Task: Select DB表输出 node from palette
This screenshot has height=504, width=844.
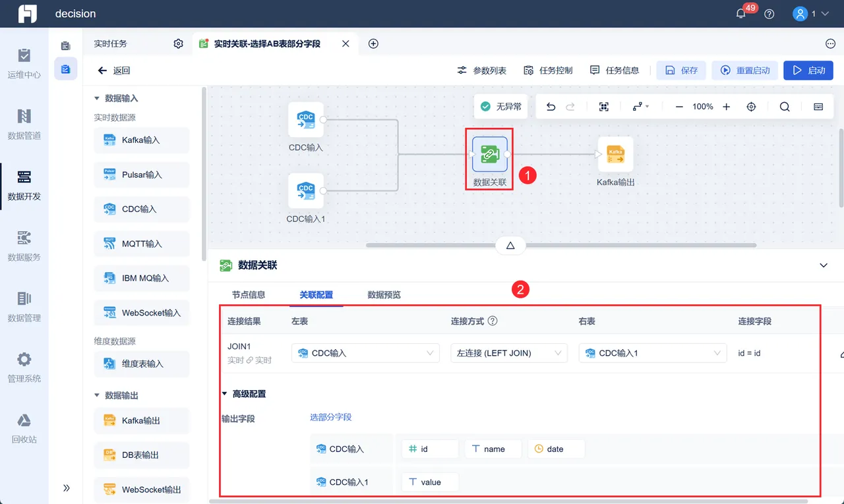Action: pyautogui.click(x=141, y=455)
